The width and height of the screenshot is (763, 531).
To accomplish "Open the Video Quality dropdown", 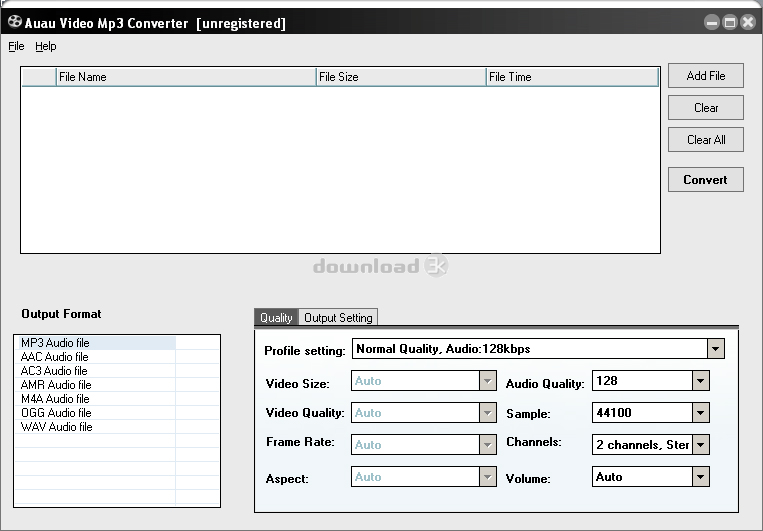I will point(487,413).
